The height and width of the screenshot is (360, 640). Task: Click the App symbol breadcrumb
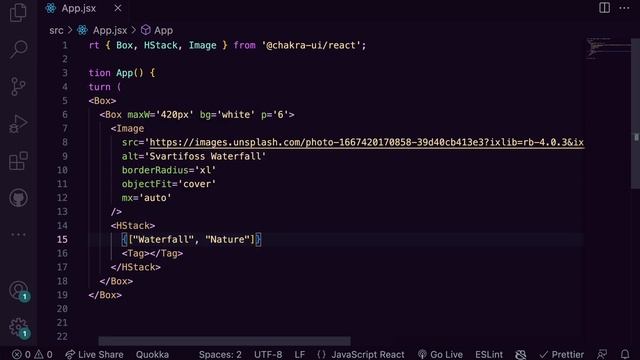[x=157, y=30]
